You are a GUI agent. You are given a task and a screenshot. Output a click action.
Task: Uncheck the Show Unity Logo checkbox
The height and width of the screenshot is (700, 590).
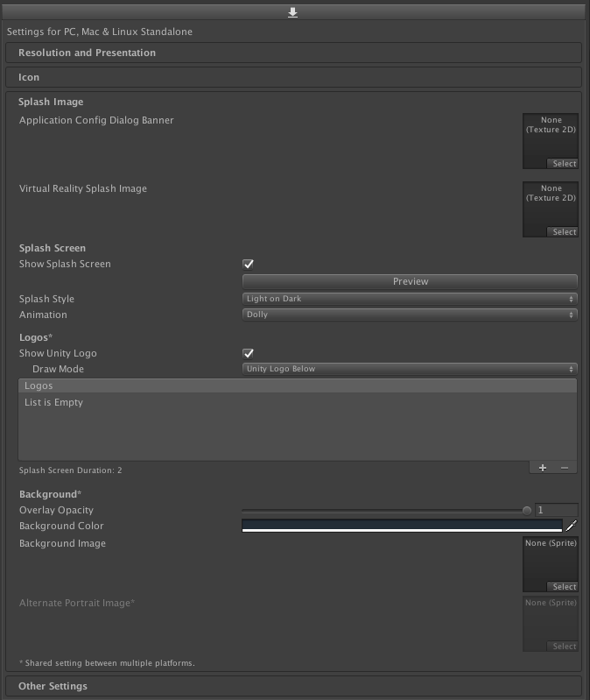(x=249, y=354)
